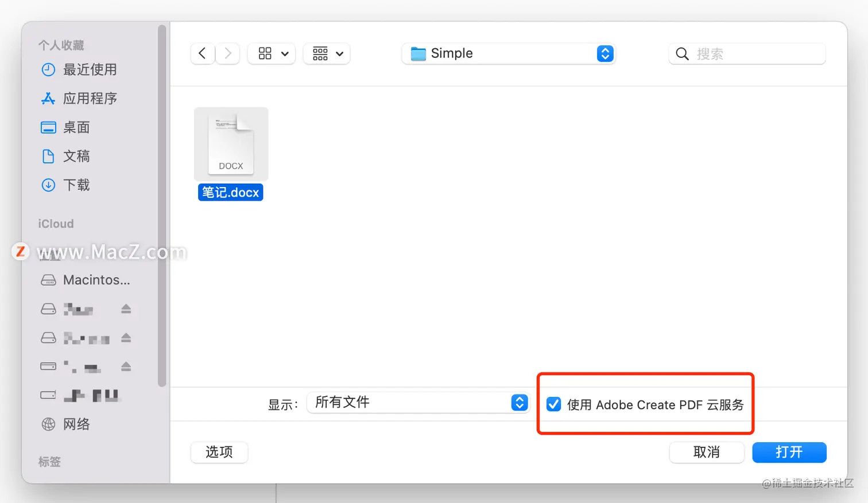Click the disk icon beside Macintos...
The image size is (868, 503).
(48, 280)
